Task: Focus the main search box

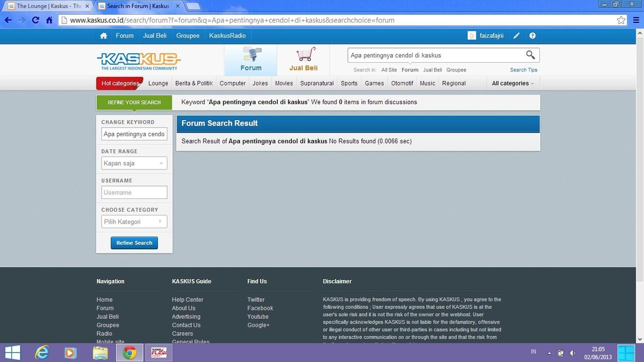Action: 436,55
